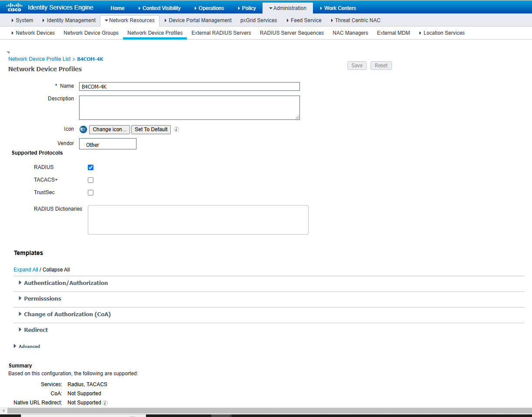Switch to the Network Device Groups tab

coord(91,33)
